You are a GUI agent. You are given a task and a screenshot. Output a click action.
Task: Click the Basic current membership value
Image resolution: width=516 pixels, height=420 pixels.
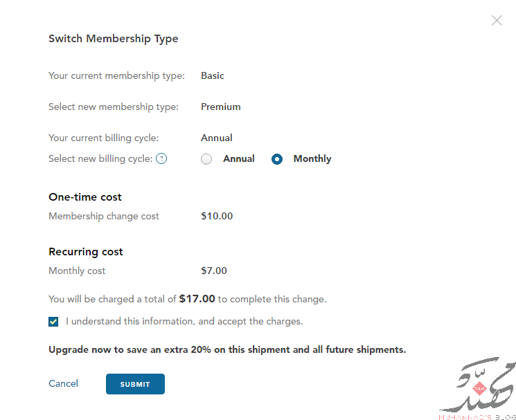click(213, 75)
